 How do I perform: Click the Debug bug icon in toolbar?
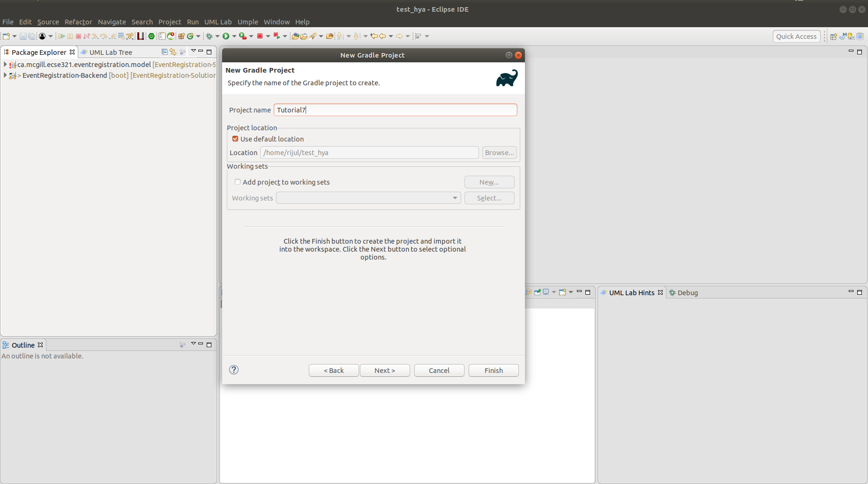point(209,36)
